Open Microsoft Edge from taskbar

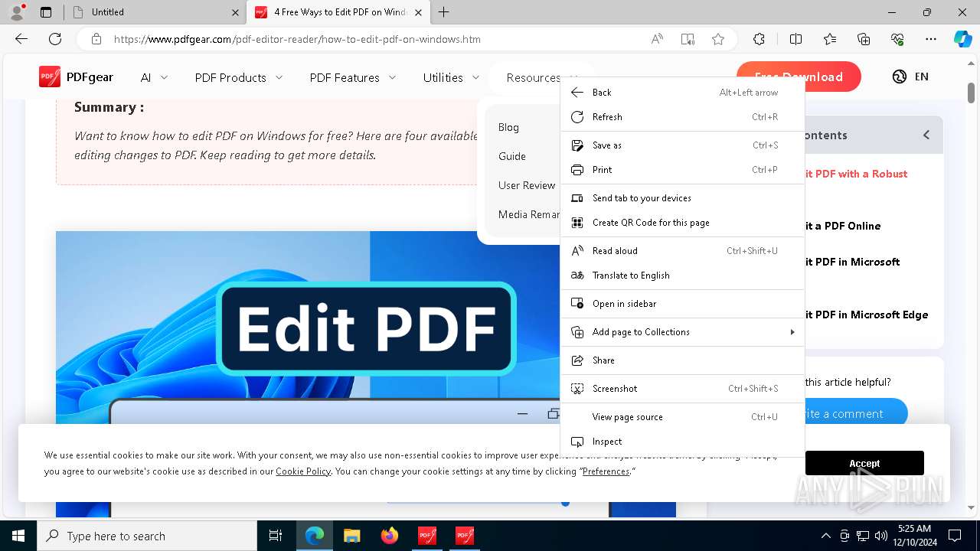[x=315, y=536]
